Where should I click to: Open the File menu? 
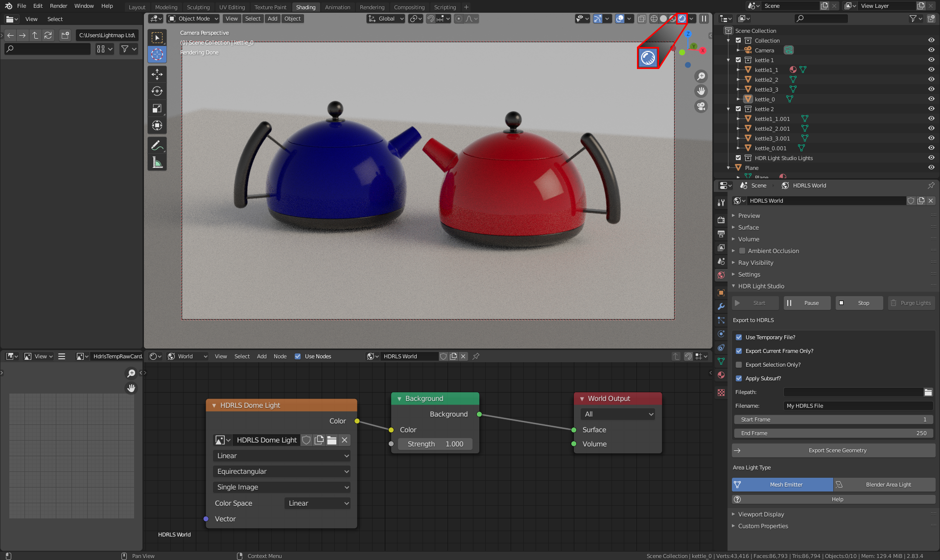pos(22,6)
